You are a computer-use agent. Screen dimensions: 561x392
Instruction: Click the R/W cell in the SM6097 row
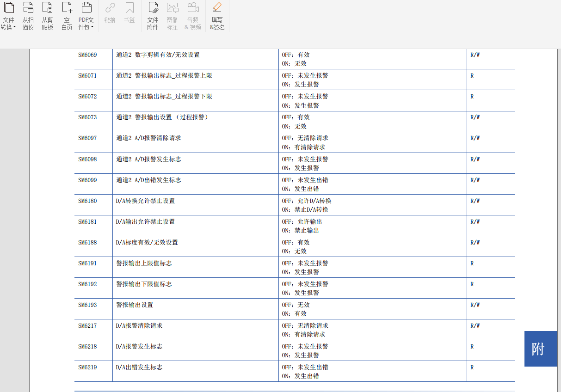(x=475, y=138)
